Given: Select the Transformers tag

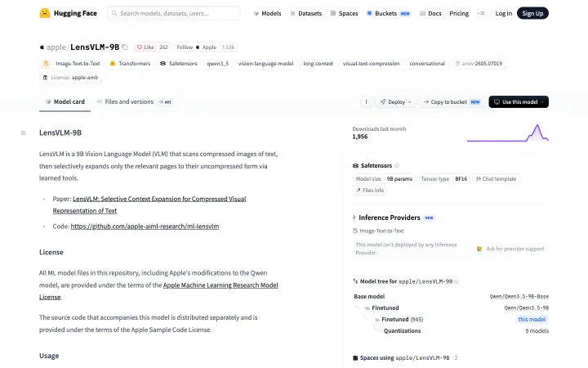Looking at the screenshot, I should (x=130, y=64).
